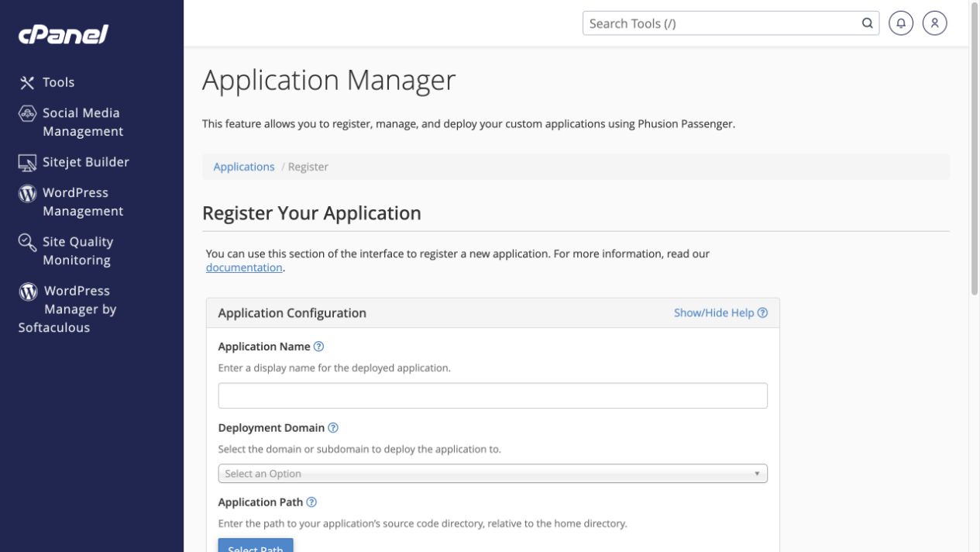980x552 pixels.
Task: Click into the Application Name field
Action: pos(493,395)
